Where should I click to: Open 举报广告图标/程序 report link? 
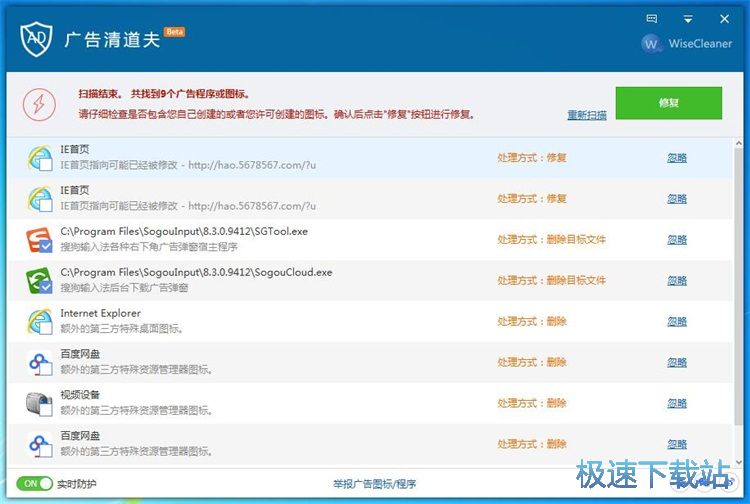coord(374,484)
